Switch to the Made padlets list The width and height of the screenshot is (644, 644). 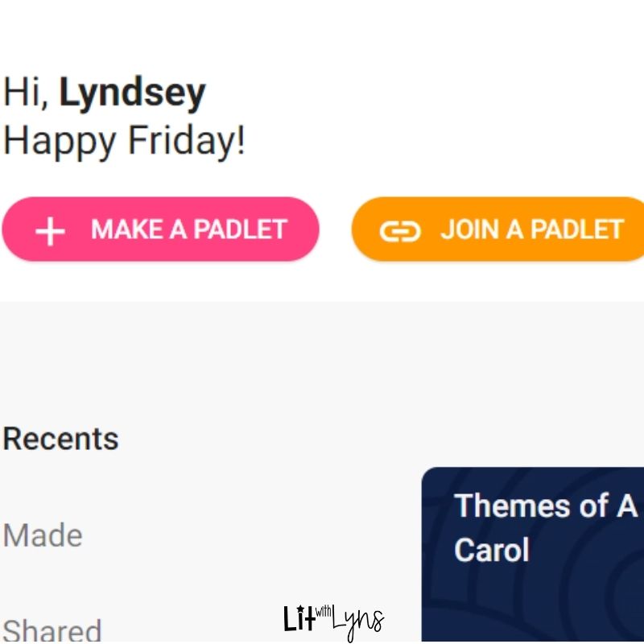[43, 535]
